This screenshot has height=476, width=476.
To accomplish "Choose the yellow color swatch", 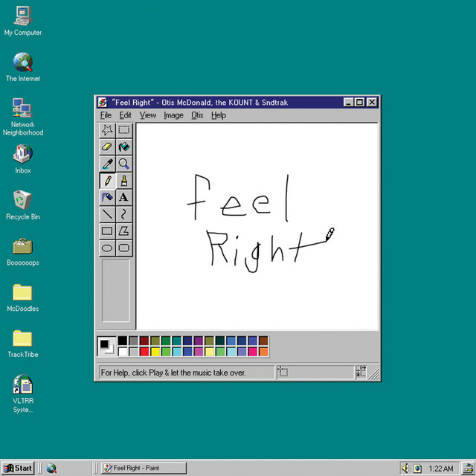I will tap(155, 352).
